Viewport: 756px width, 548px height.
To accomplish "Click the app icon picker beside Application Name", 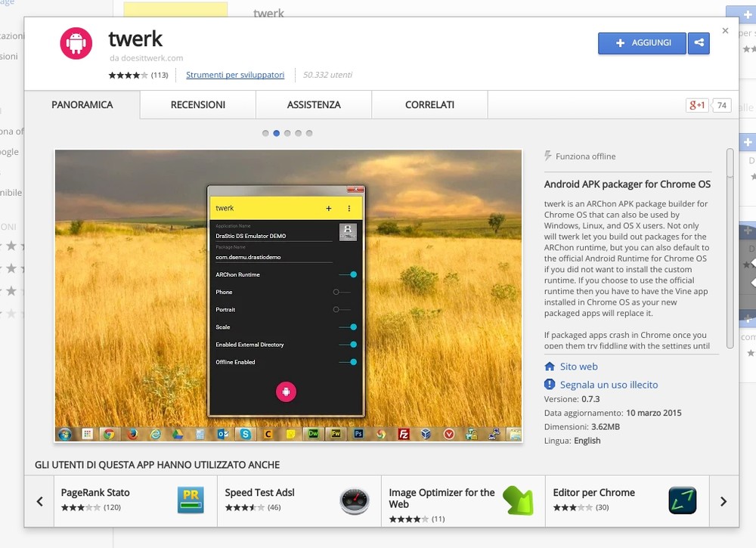I will pyautogui.click(x=348, y=232).
